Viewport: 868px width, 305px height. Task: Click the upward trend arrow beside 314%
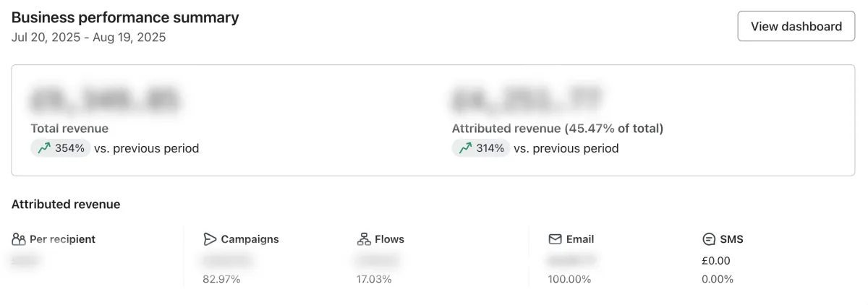tap(465, 148)
